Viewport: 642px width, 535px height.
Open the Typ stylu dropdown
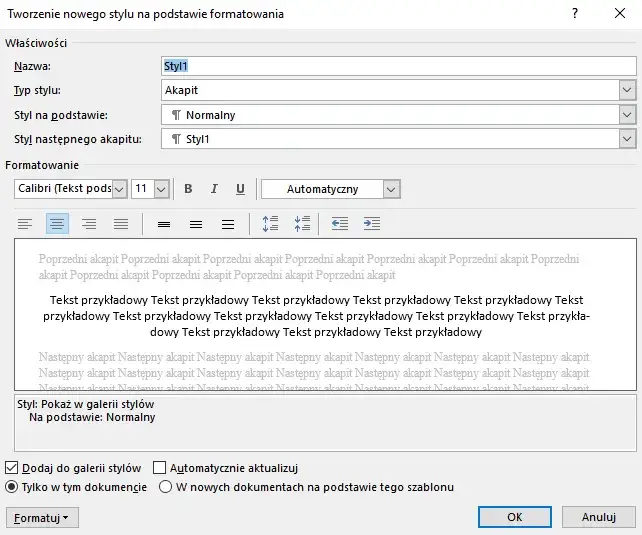(x=627, y=90)
